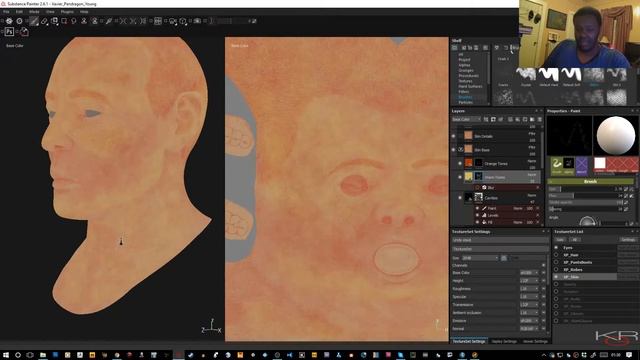The width and height of the screenshot is (640, 360).
Task: Open the Specular channel format dropdown
Action: click(529, 297)
